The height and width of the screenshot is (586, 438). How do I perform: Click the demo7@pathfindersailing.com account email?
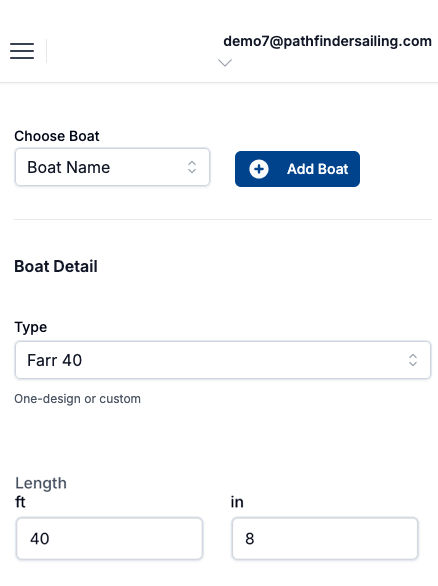pos(327,41)
